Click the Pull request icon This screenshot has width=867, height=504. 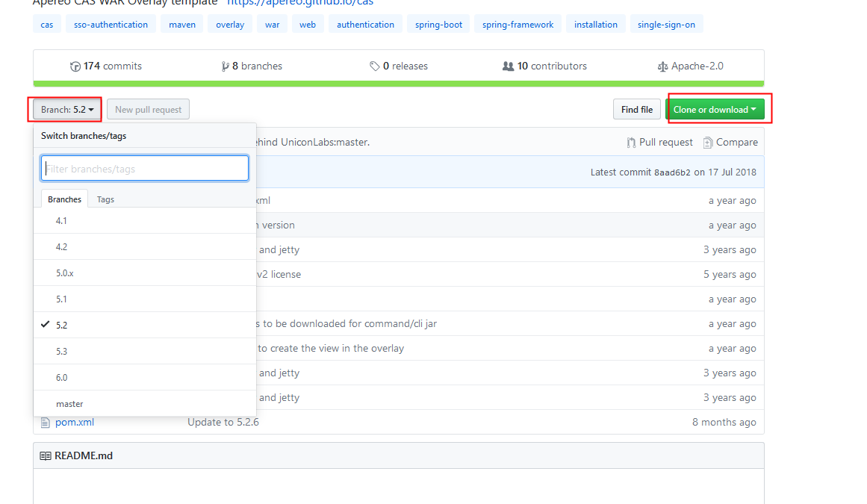pos(632,142)
